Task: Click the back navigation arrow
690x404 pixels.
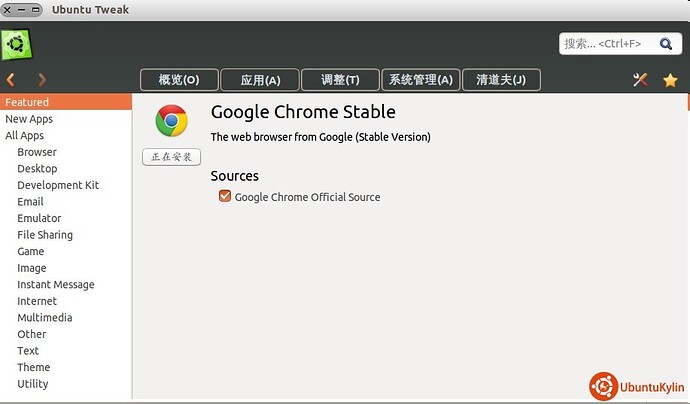Action: coord(11,80)
